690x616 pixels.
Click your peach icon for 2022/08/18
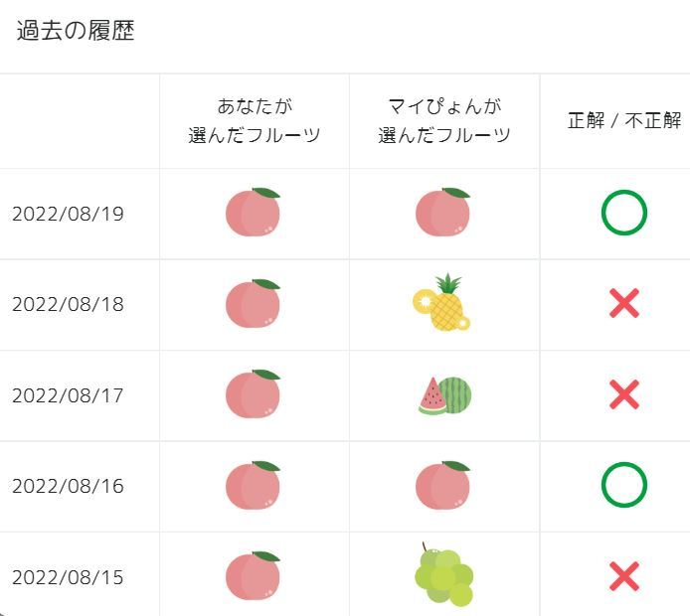253,304
